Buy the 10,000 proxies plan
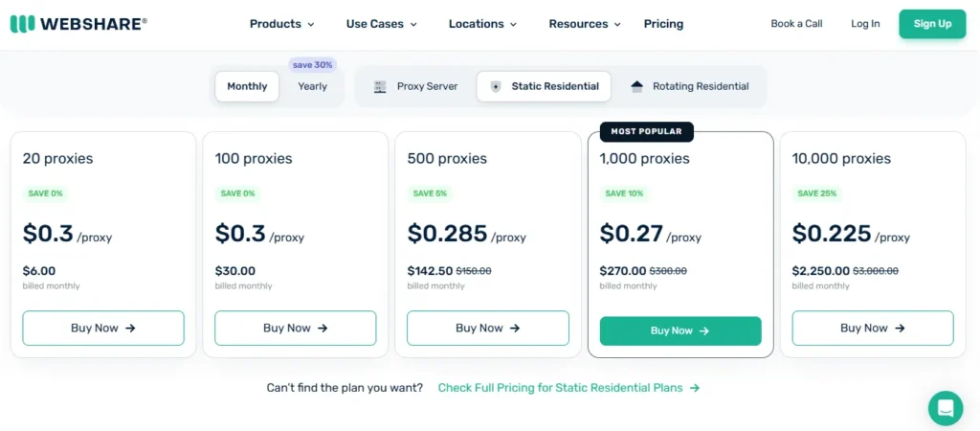The image size is (980, 431). pyautogui.click(x=873, y=328)
